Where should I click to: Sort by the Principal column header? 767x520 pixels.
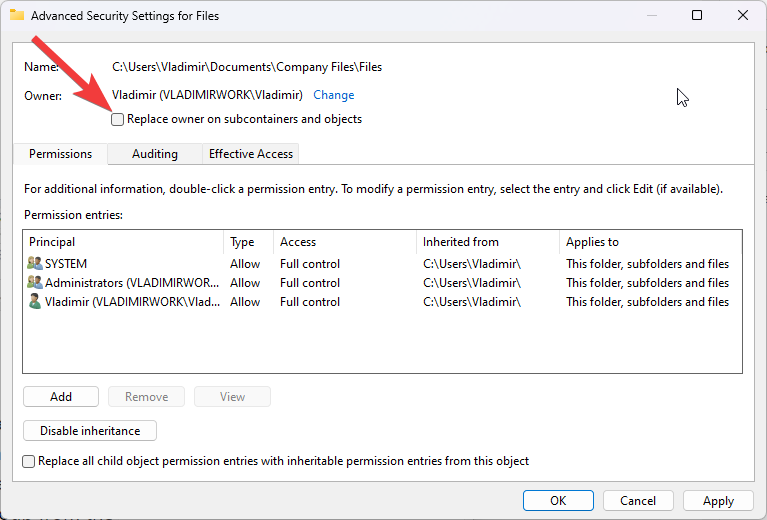click(122, 242)
